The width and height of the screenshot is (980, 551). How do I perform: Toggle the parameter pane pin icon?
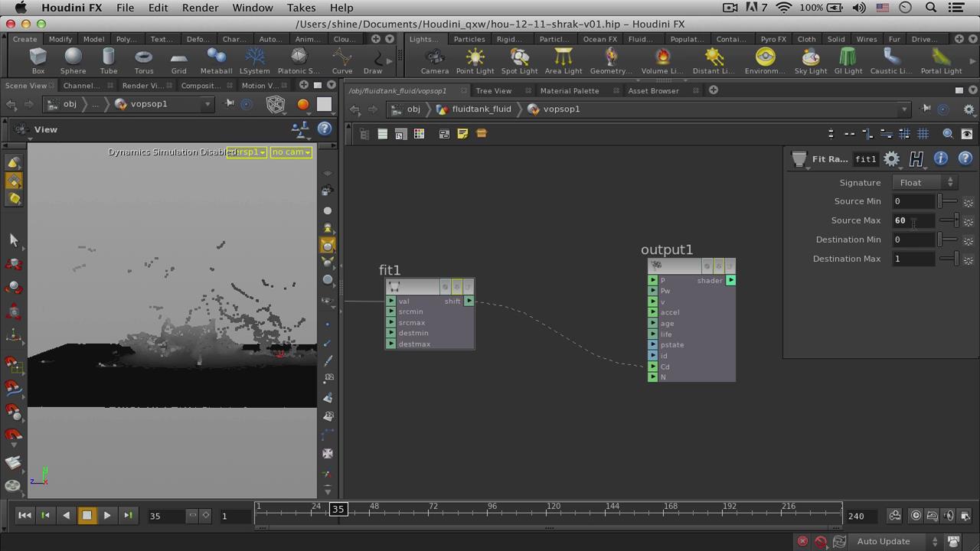click(926, 109)
